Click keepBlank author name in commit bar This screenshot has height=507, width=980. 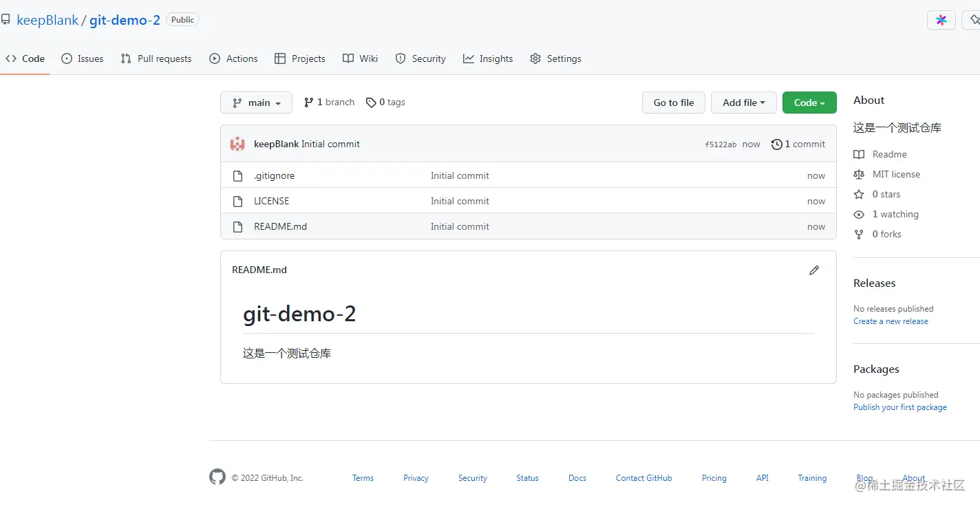click(x=276, y=144)
